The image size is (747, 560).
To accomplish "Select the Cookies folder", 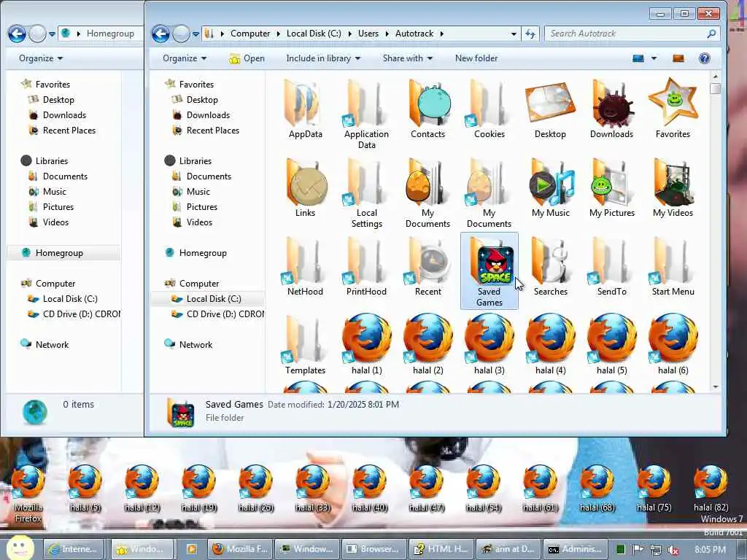I will (x=489, y=109).
